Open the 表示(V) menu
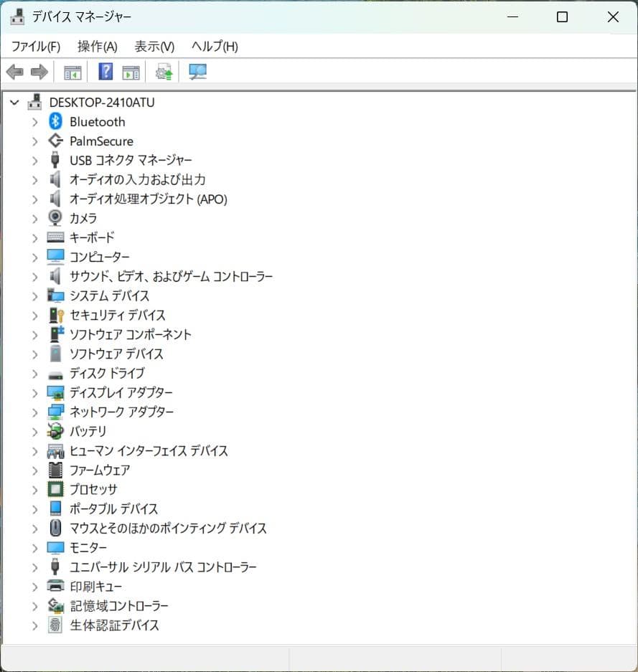 coord(154,46)
